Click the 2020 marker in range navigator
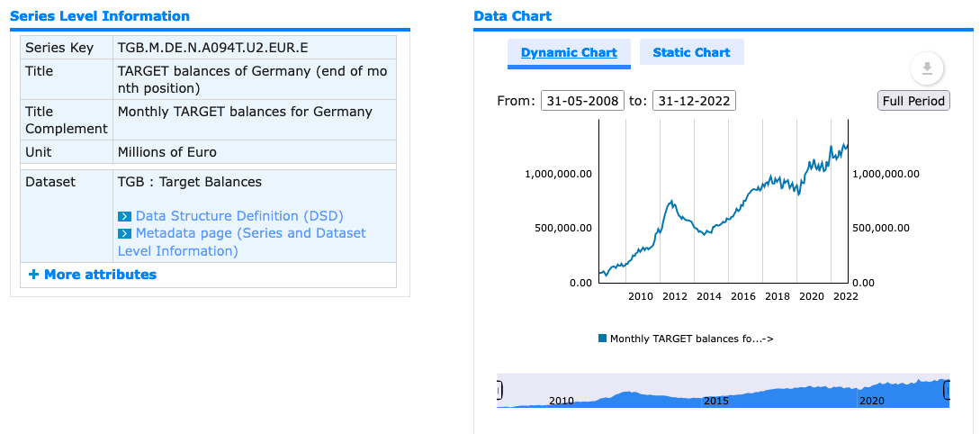Viewport: 980px width, 434px height. pos(871,400)
